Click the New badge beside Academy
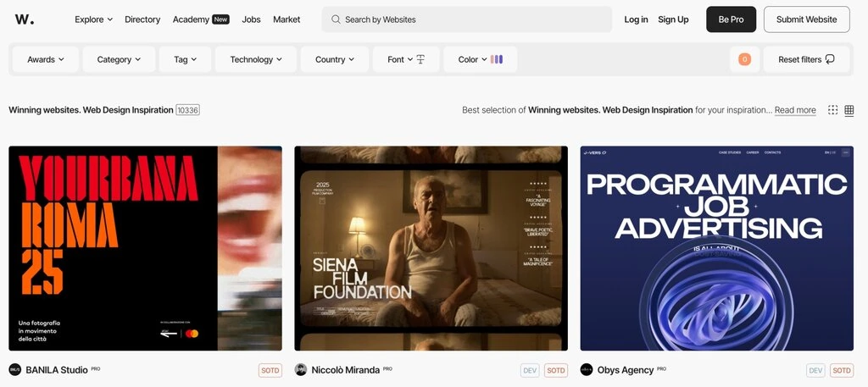The width and height of the screenshot is (868, 387). pyautogui.click(x=220, y=19)
